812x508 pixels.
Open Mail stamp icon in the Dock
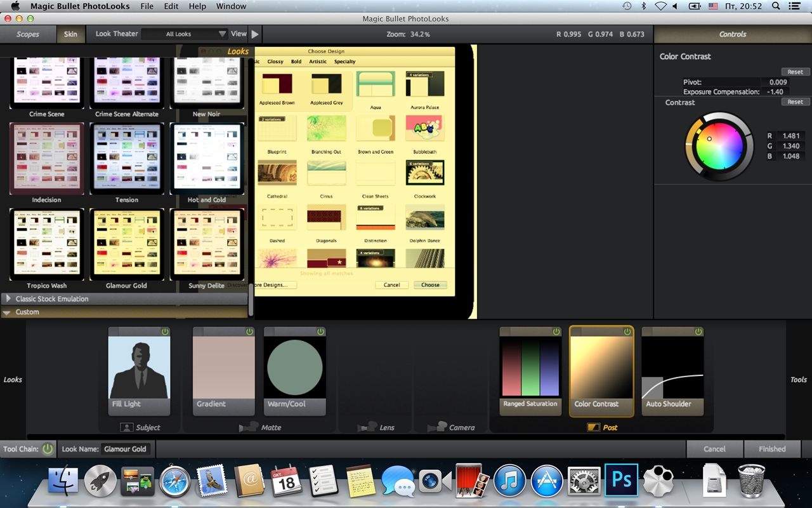point(212,482)
